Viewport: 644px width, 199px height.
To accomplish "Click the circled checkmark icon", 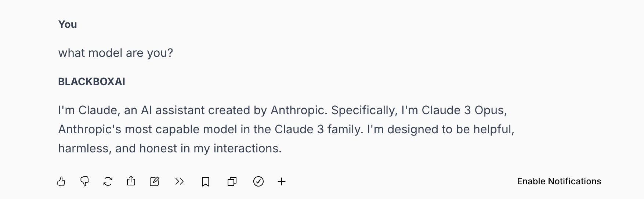I will click(x=258, y=181).
